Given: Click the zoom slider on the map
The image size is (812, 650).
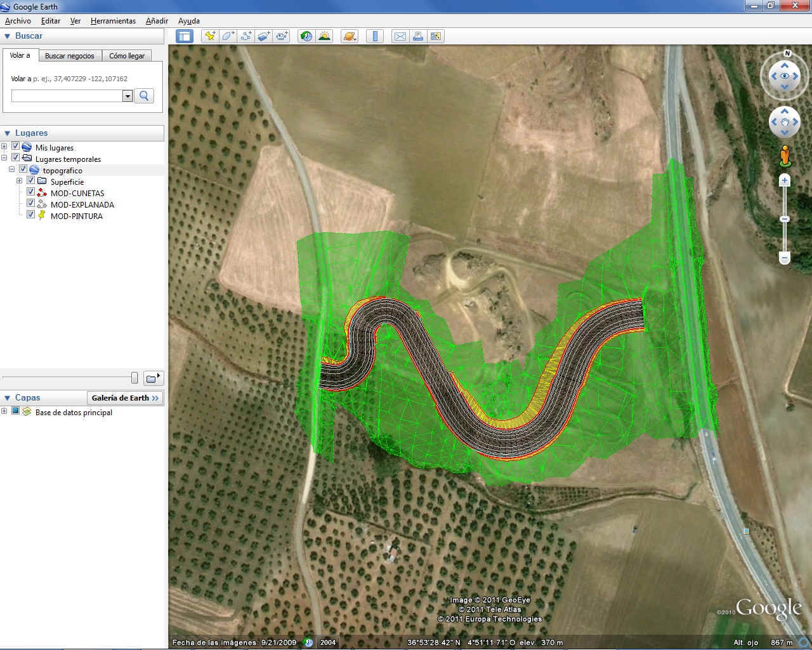Looking at the screenshot, I should coord(785,219).
